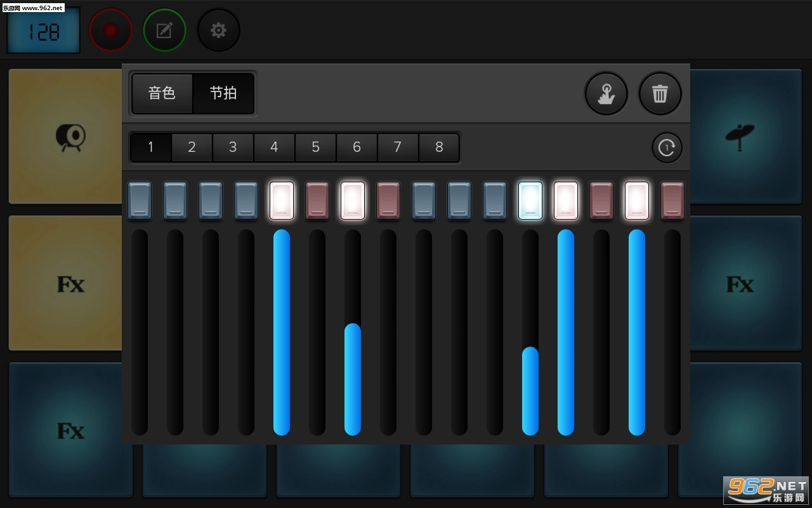Click the 128 tempo display
Screen dimensions: 812x508
(x=44, y=30)
